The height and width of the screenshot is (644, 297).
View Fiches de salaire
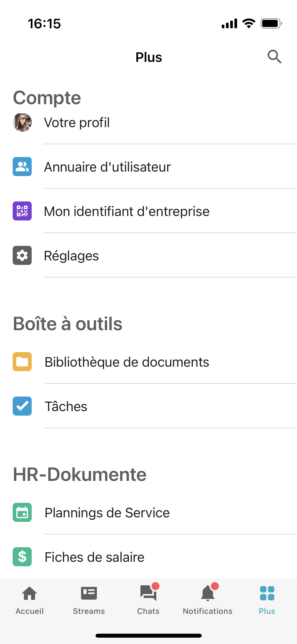148,557
